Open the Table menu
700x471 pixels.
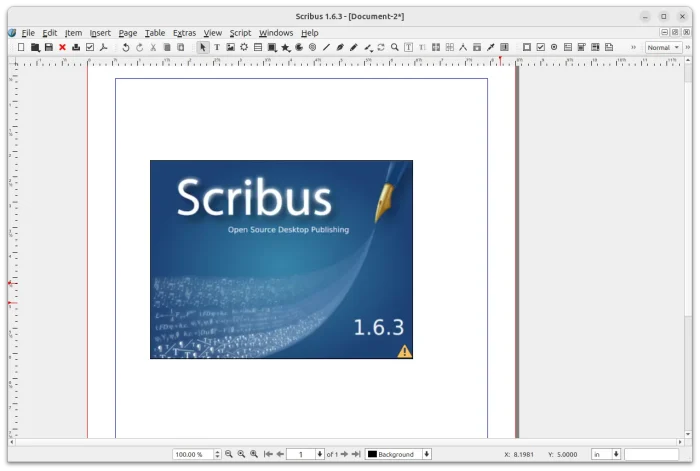155,33
